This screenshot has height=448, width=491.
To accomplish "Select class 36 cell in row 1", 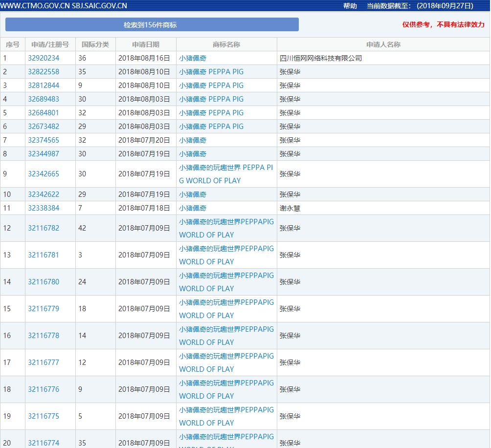I will click(x=95, y=58).
